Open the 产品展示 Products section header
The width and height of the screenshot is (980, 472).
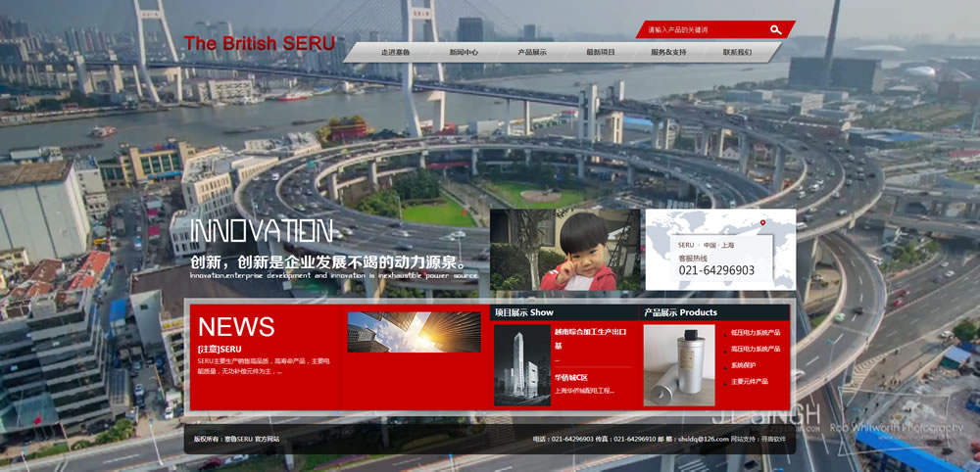click(x=681, y=312)
